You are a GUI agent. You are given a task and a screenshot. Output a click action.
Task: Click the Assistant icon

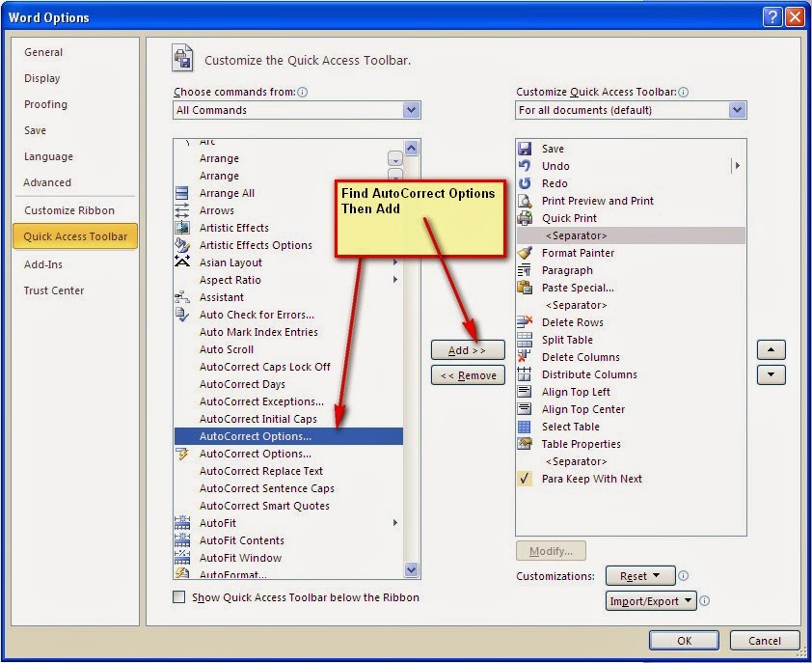click(181, 297)
